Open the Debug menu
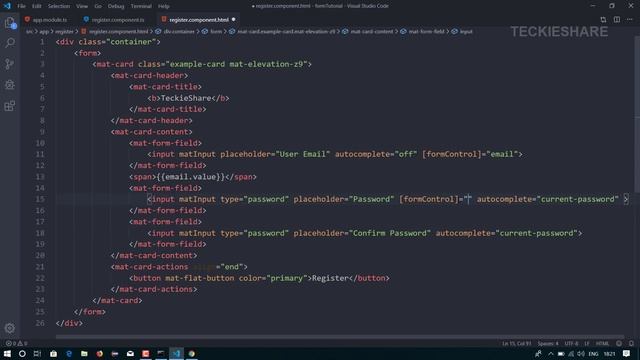Viewport: 640px width, 360px height. 116,6
